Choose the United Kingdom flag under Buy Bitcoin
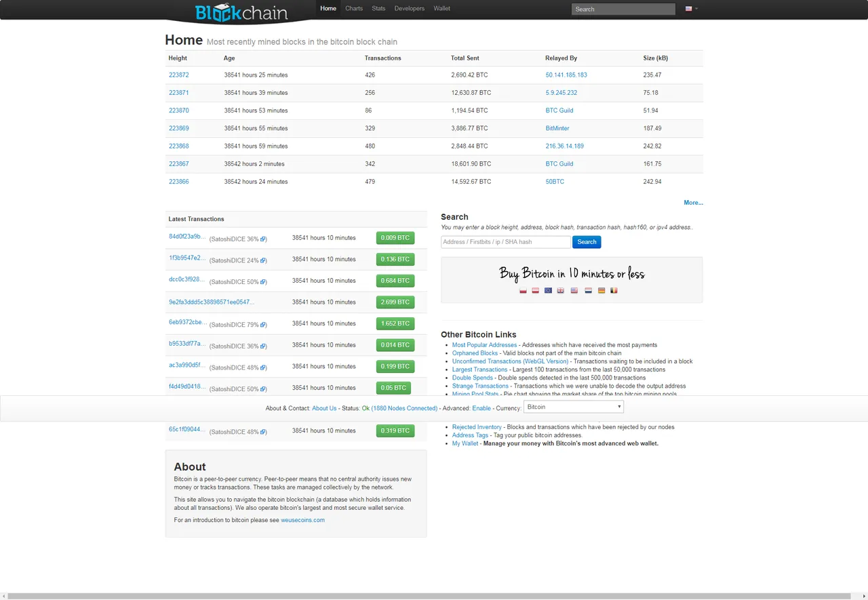 click(x=561, y=290)
